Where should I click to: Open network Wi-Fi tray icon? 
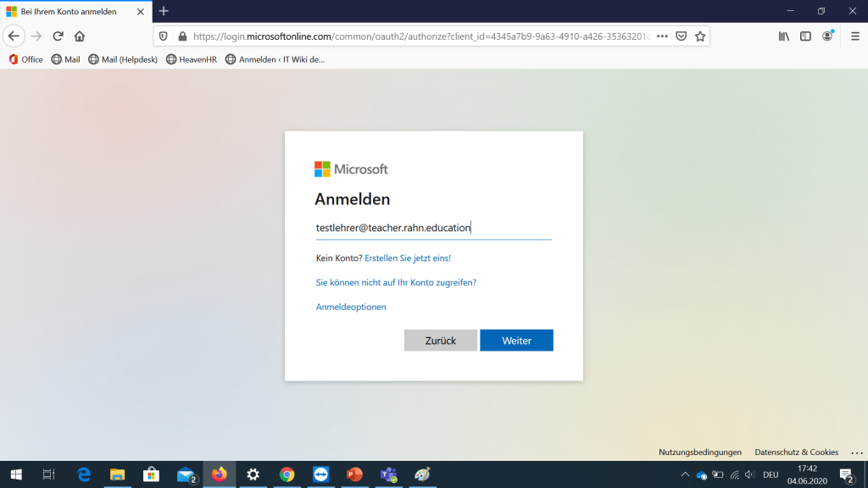pos(735,474)
